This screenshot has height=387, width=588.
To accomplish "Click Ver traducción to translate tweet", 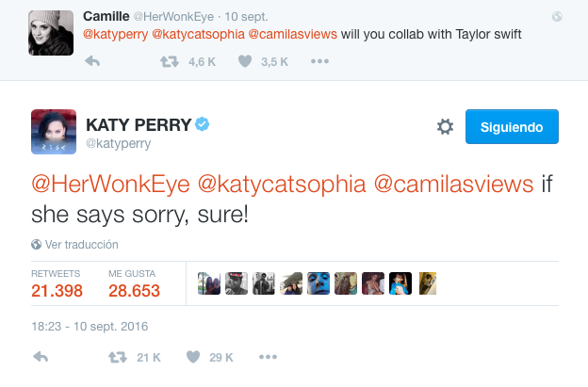I will click(81, 244).
